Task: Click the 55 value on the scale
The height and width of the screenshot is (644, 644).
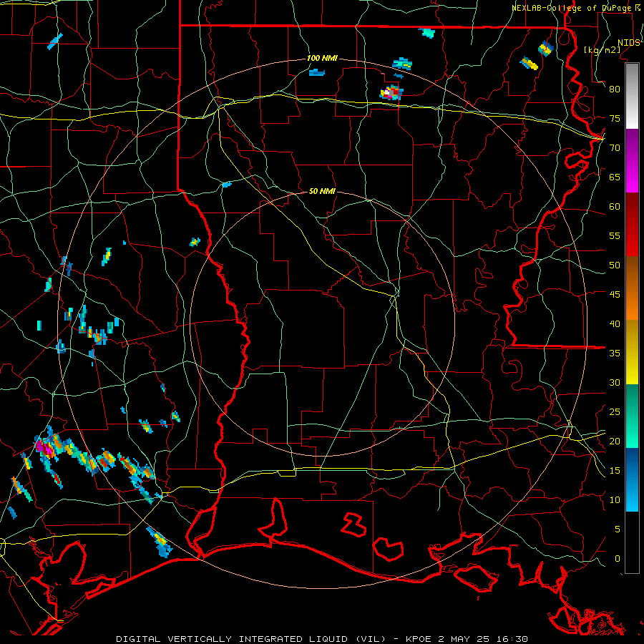Action: [x=615, y=235]
